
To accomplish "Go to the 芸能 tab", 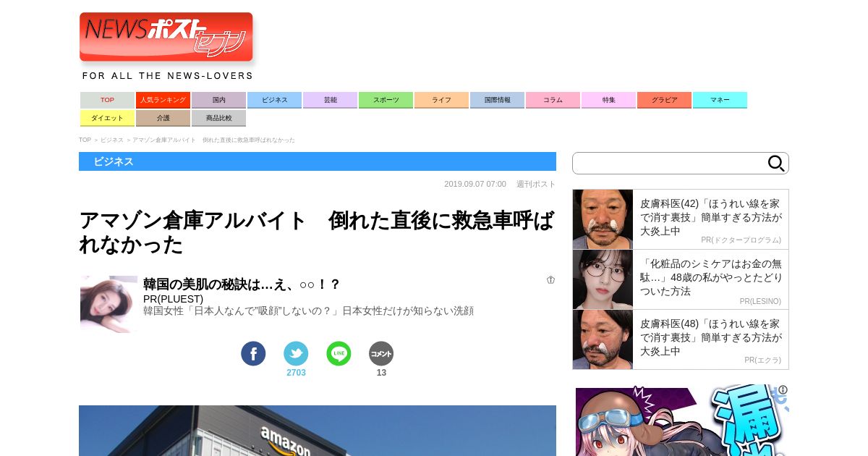I will click(330, 100).
